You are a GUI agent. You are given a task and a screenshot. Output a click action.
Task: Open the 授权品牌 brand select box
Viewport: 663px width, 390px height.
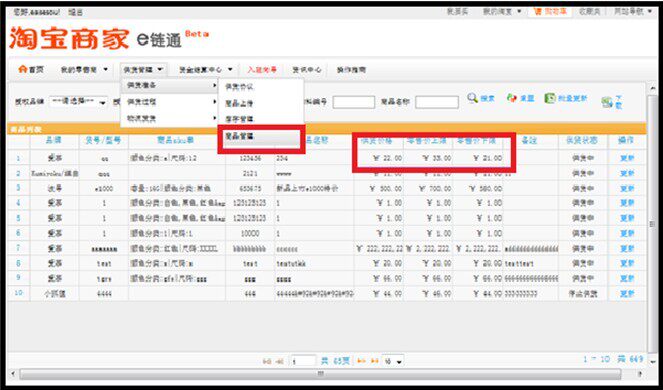(78, 102)
